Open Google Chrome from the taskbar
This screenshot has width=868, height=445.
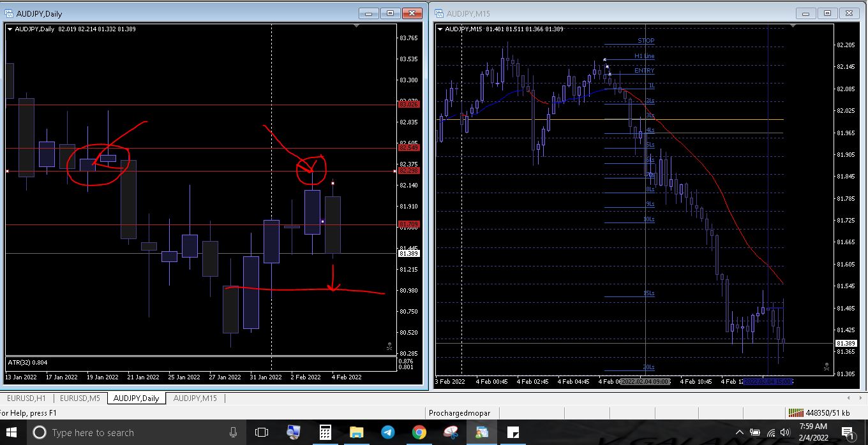tap(419, 432)
